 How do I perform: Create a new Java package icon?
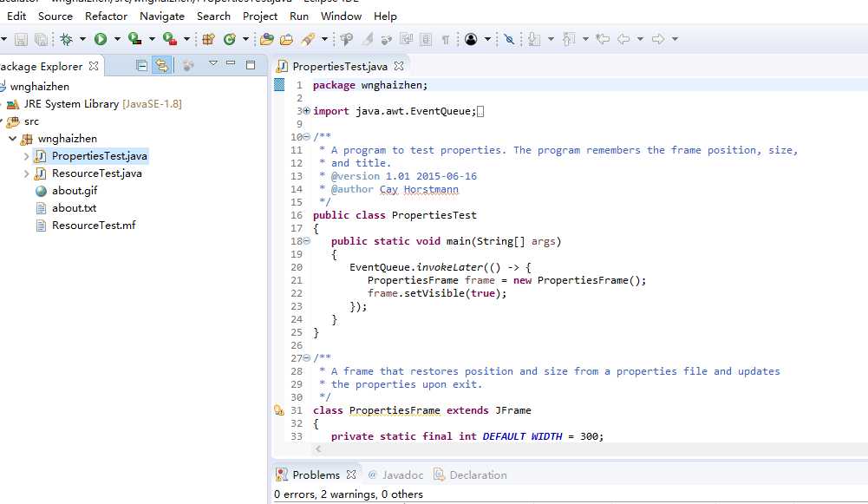point(208,39)
